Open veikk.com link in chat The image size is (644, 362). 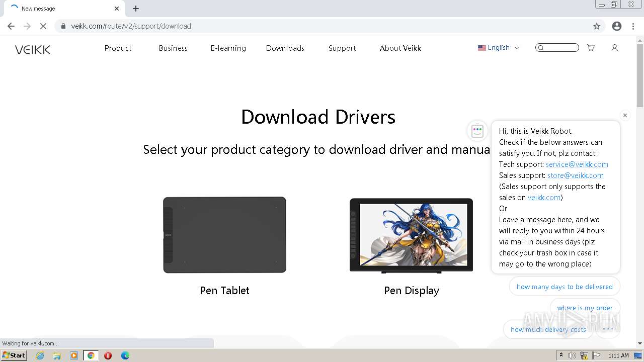coord(544,198)
